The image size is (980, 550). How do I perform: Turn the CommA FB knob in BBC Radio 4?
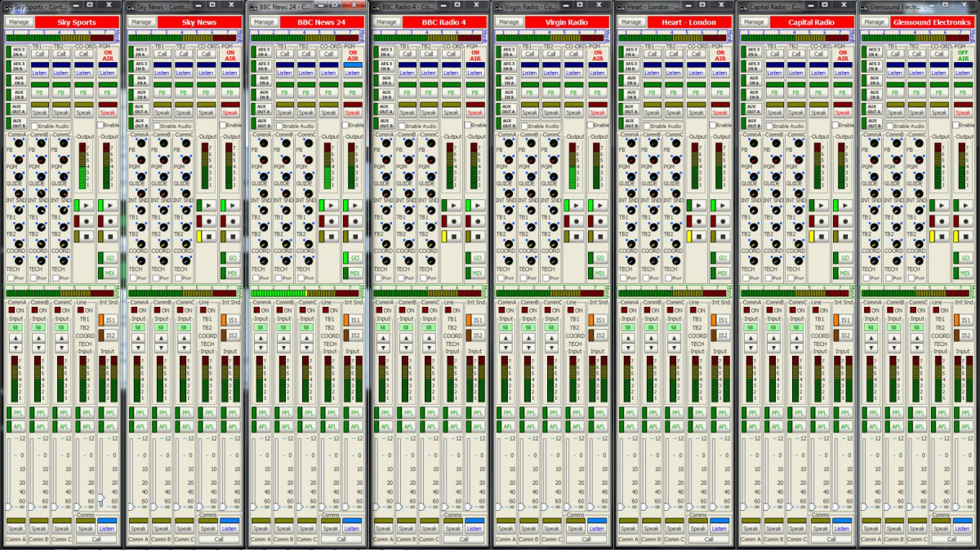[386, 143]
